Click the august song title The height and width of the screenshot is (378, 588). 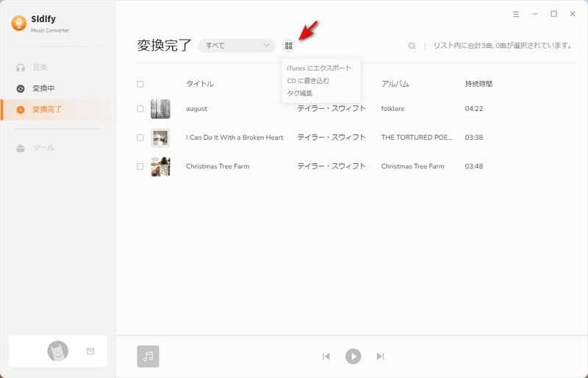[196, 109]
